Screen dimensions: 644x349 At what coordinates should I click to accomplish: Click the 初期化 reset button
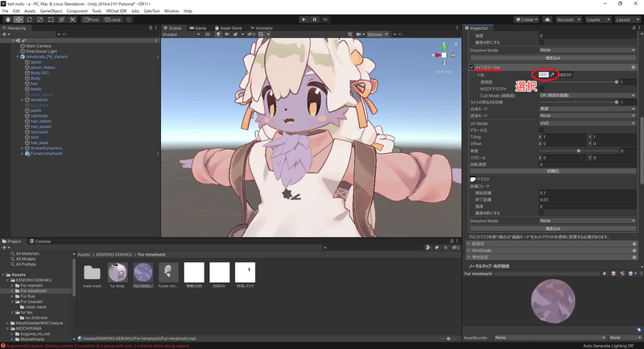coord(553,171)
